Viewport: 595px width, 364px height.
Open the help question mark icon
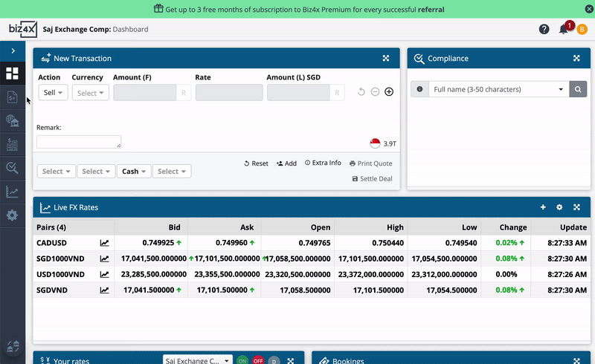click(x=544, y=29)
